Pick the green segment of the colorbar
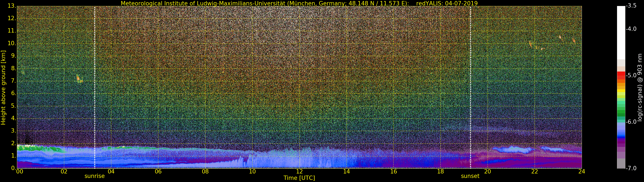 tap(621, 111)
